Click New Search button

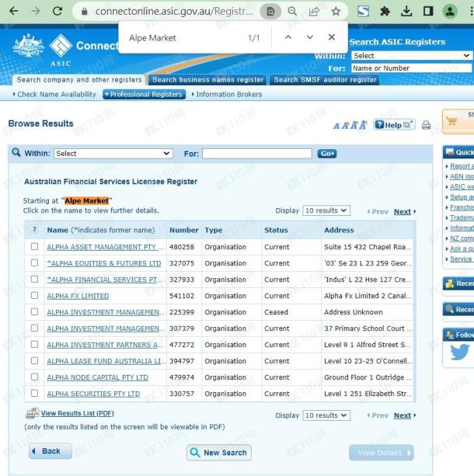(x=219, y=453)
